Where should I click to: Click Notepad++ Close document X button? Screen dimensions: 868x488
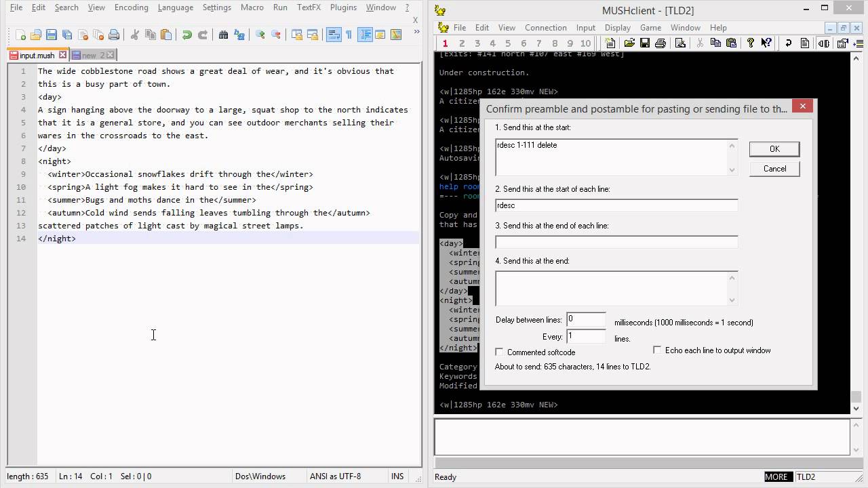(x=416, y=20)
